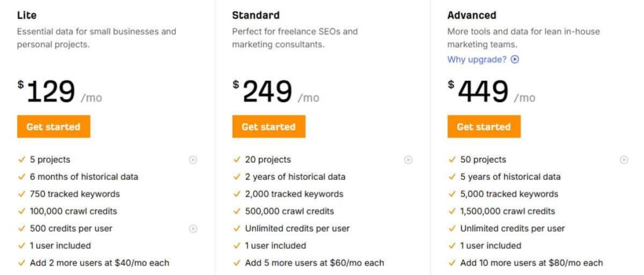Play the video beside Lite 5 projects
The image size is (644, 275).
193,160
